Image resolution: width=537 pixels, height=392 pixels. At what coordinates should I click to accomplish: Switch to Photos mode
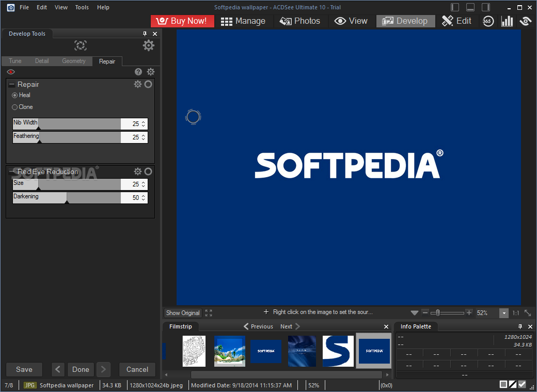pyautogui.click(x=300, y=21)
